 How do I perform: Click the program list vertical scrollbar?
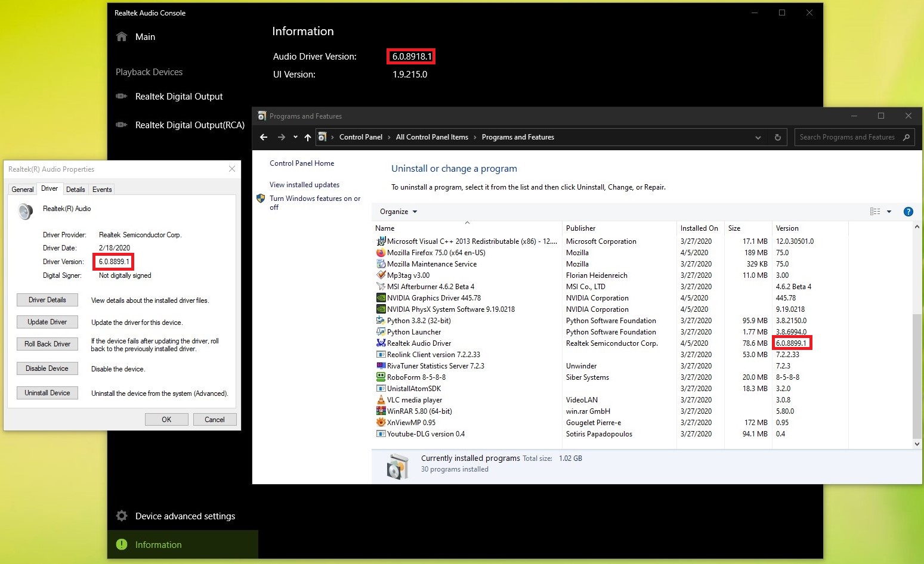(x=917, y=376)
